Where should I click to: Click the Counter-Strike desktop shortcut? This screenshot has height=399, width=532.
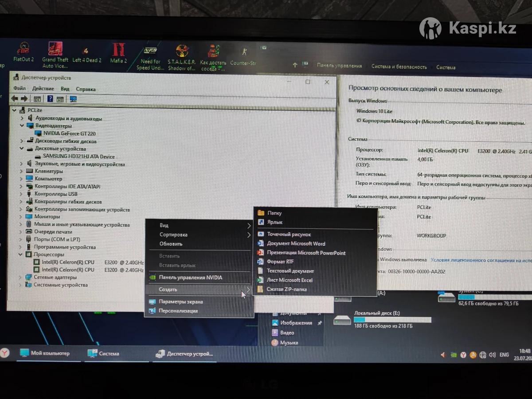[x=243, y=56]
